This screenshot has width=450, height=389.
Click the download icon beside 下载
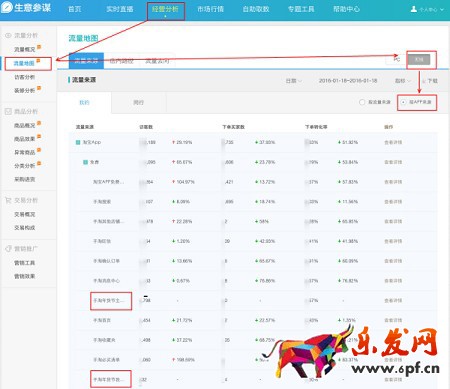click(x=424, y=81)
